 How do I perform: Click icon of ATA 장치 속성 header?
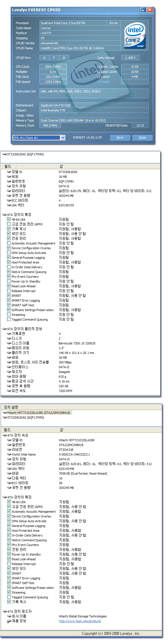pyautogui.click(x=5, y=435)
